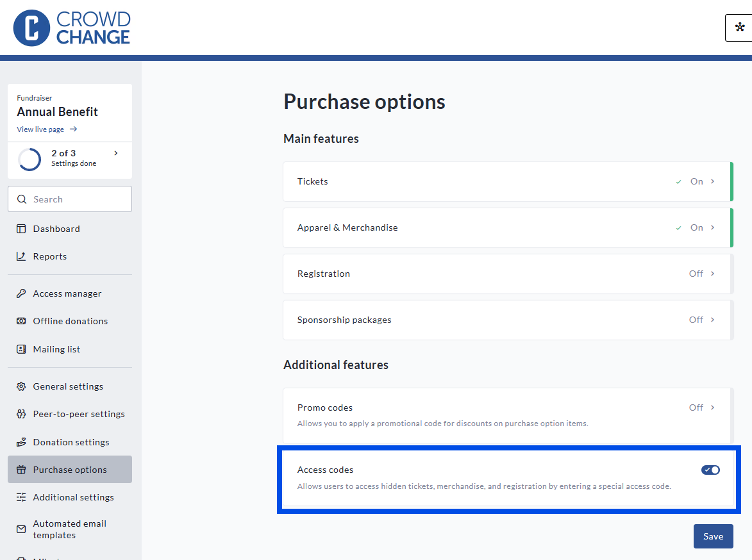Open Additional settings in the sidebar
Viewport: 752px width, 560px height.
[73, 497]
